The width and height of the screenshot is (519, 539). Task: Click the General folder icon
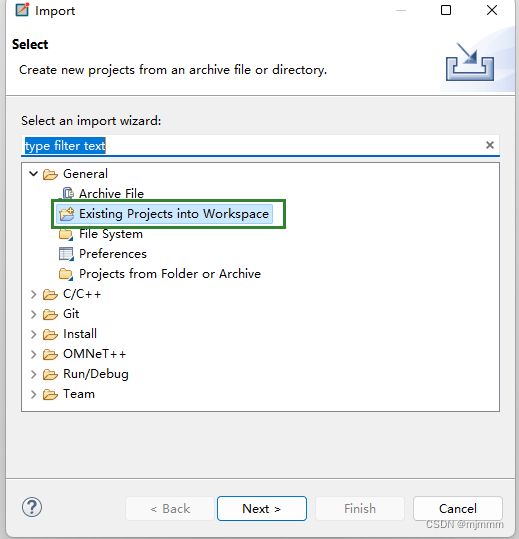50,174
